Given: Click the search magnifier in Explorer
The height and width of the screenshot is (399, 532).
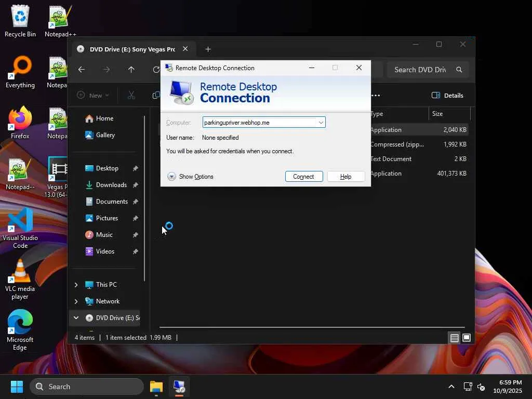Looking at the screenshot, I should coord(459,70).
